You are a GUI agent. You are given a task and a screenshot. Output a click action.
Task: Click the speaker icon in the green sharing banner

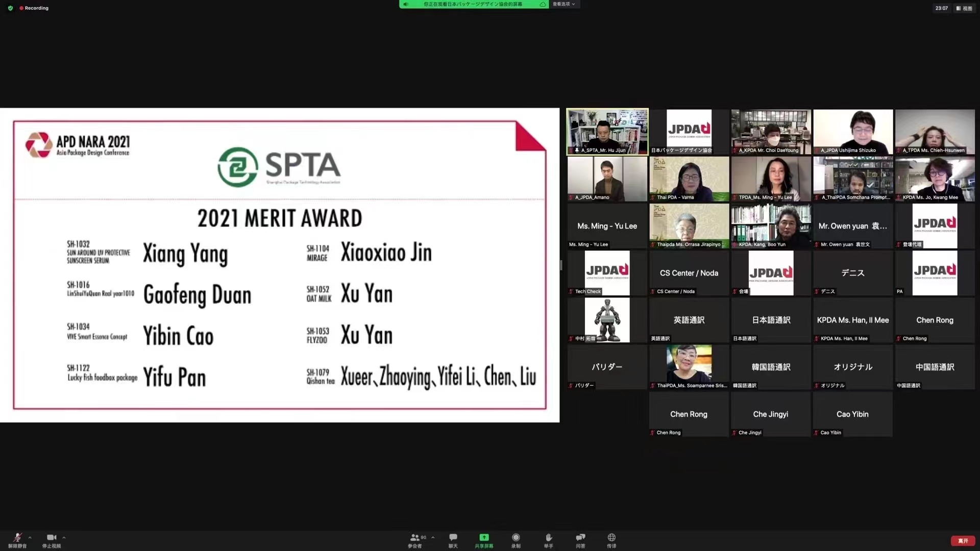(406, 4)
